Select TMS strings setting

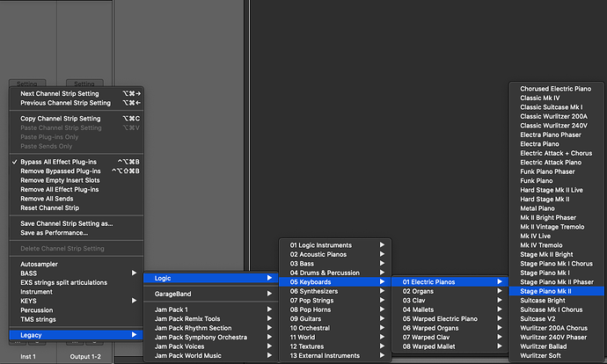pyautogui.click(x=77, y=319)
